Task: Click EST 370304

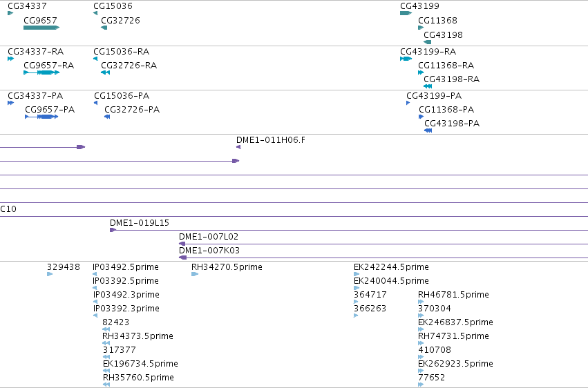Action: point(434,308)
